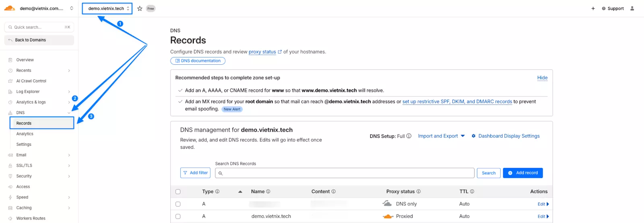This screenshot has width=644, height=223.
Task: Click the Log Explorer icon
Action: 10,92
